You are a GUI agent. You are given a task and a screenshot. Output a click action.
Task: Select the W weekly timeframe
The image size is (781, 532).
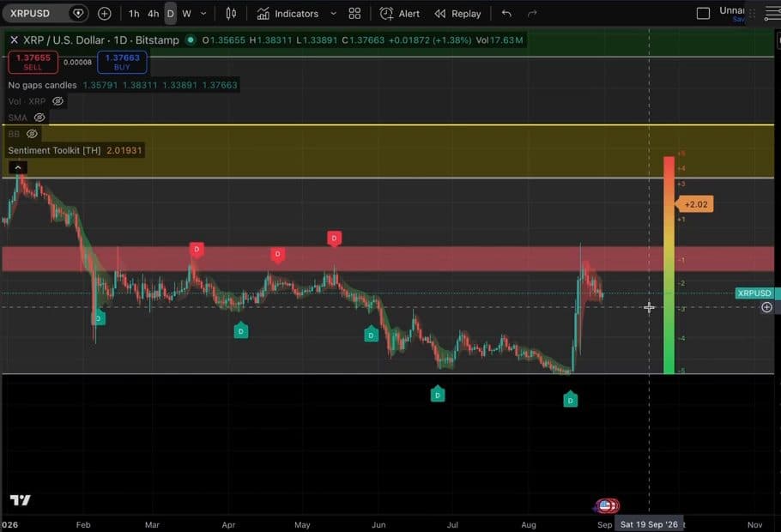(187, 14)
